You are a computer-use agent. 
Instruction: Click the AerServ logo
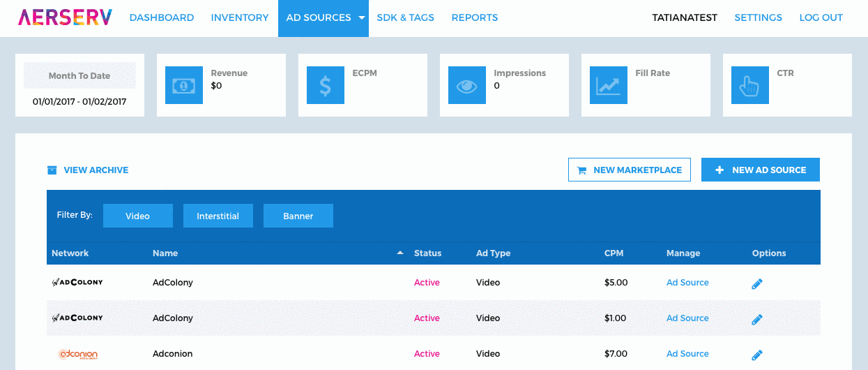click(65, 17)
